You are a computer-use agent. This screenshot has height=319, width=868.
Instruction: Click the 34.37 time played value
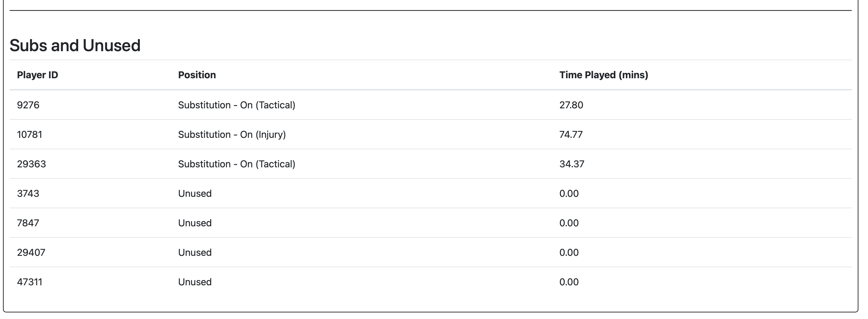tap(572, 164)
